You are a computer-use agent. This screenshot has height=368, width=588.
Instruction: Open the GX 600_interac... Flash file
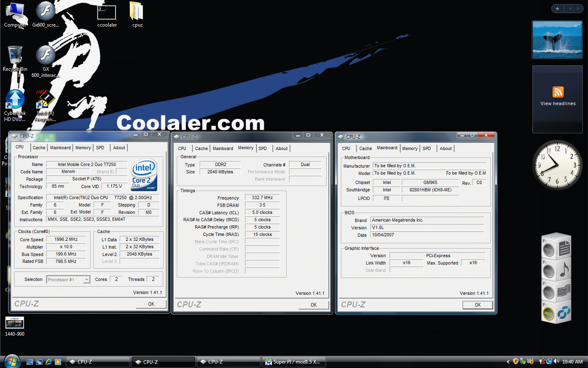tap(46, 61)
